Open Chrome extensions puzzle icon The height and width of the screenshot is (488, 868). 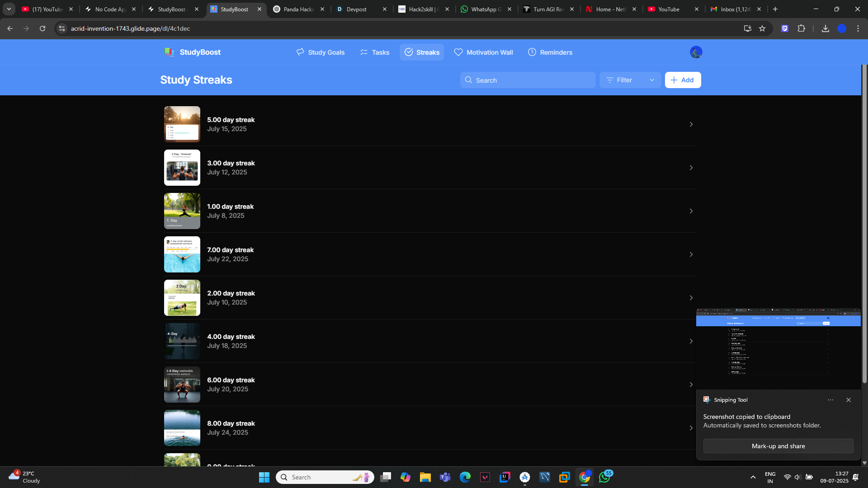click(801, 28)
